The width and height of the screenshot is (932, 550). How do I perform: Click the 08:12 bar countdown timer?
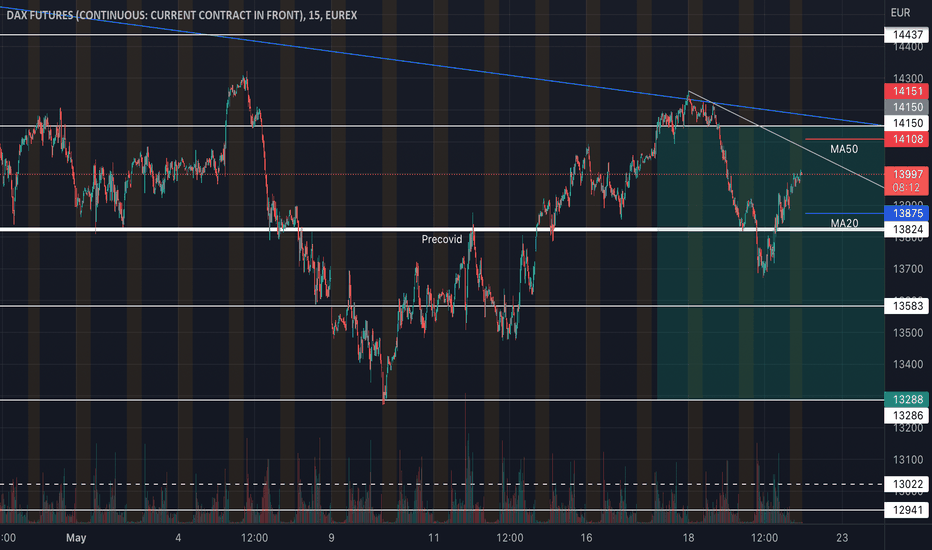coord(907,188)
